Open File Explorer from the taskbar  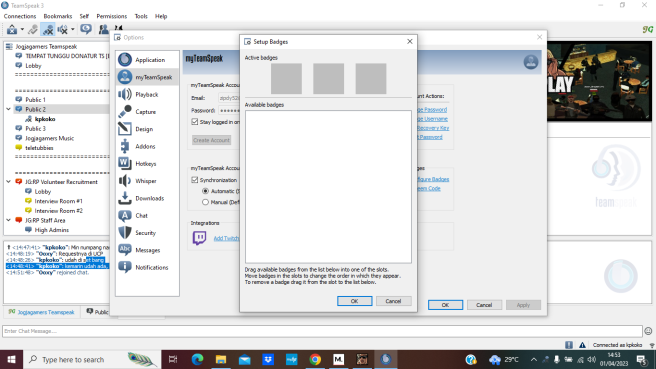point(221,359)
